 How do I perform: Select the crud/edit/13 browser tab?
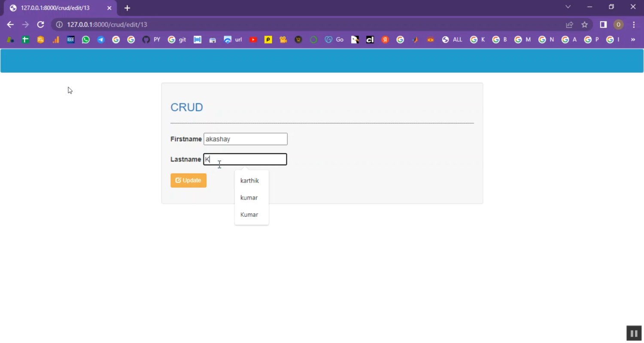coord(61,8)
